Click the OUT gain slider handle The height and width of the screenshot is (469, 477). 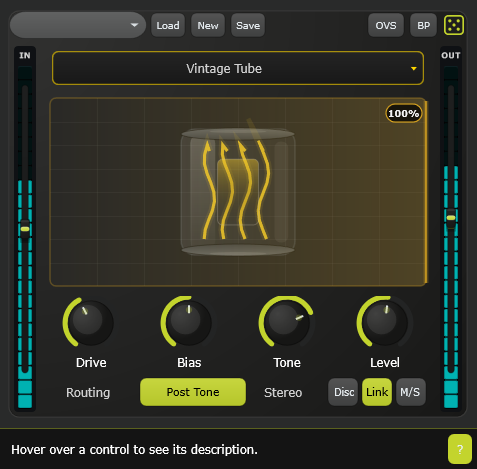[x=451, y=218]
